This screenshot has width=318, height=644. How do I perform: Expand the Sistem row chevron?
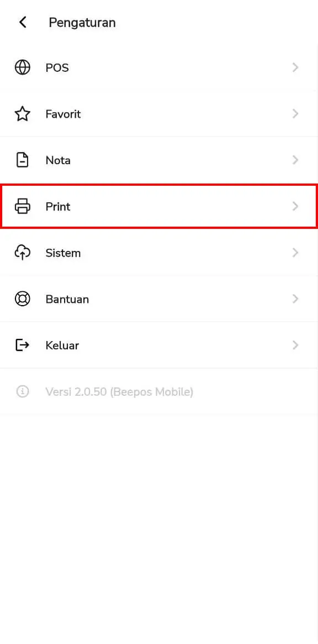(x=295, y=253)
